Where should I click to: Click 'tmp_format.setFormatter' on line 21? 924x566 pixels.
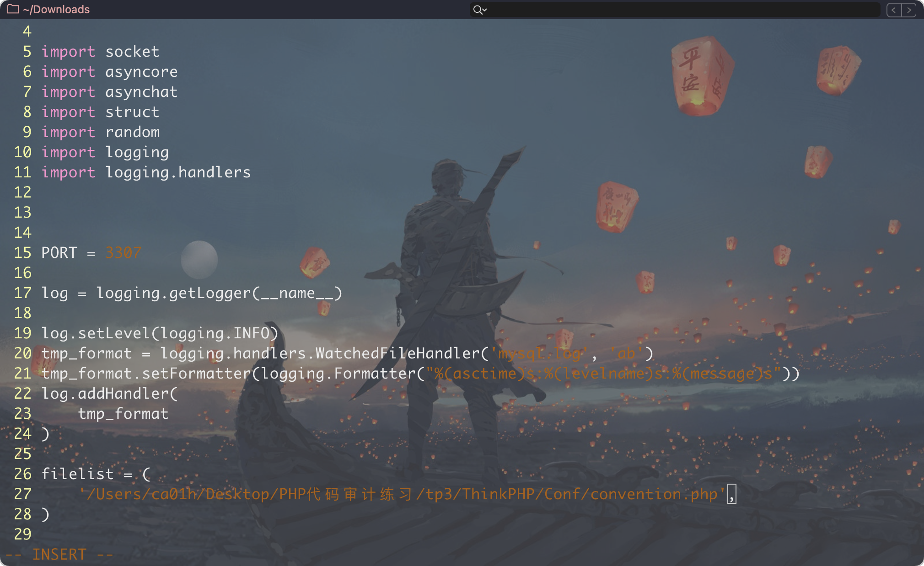pyautogui.click(x=146, y=374)
